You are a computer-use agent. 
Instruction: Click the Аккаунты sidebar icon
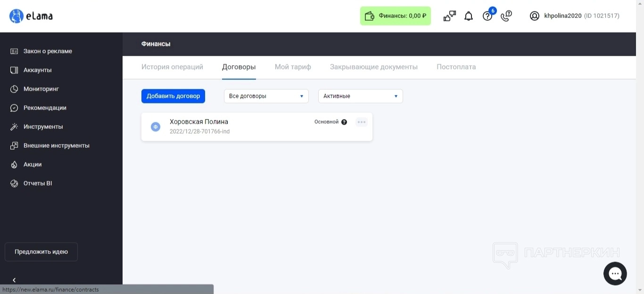14,70
